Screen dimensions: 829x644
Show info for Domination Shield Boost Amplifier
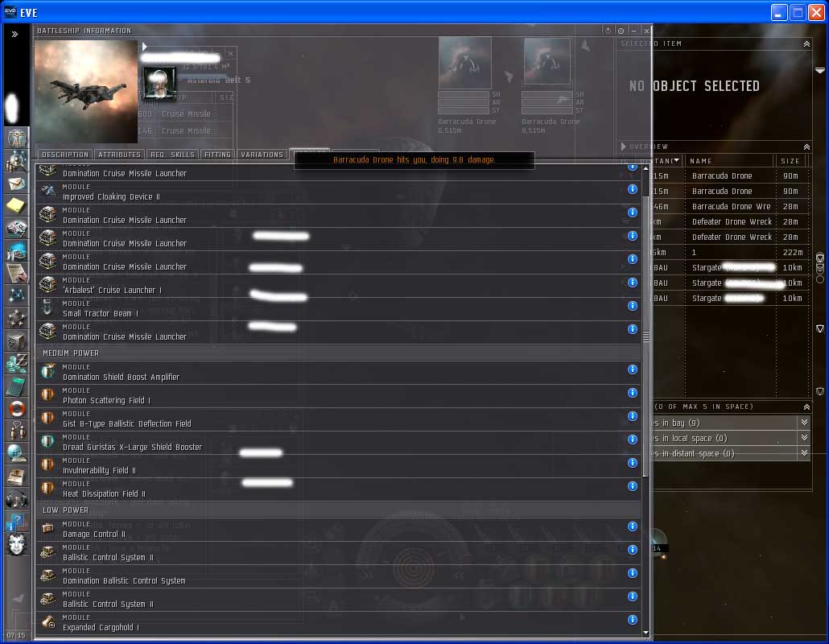pos(633,369)
